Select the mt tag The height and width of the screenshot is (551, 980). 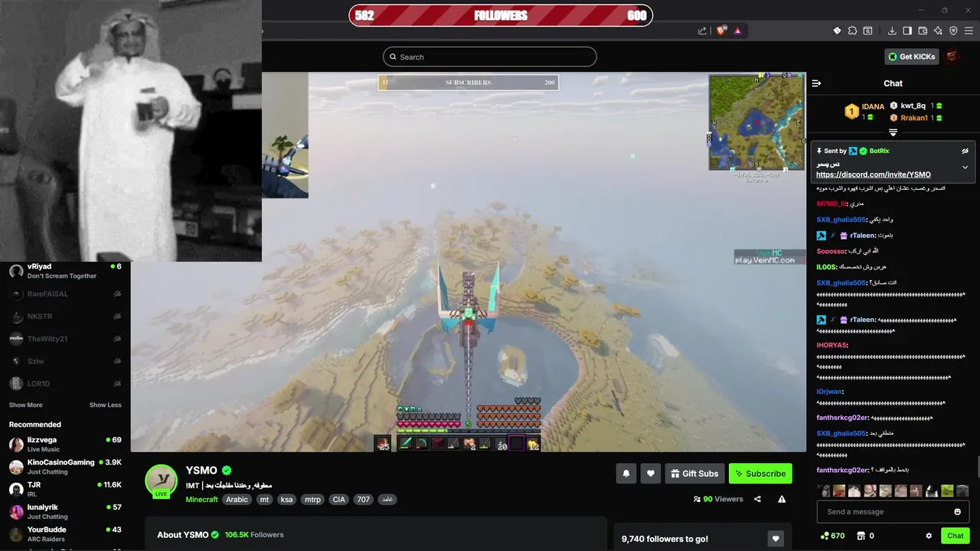tap(264, 500)
